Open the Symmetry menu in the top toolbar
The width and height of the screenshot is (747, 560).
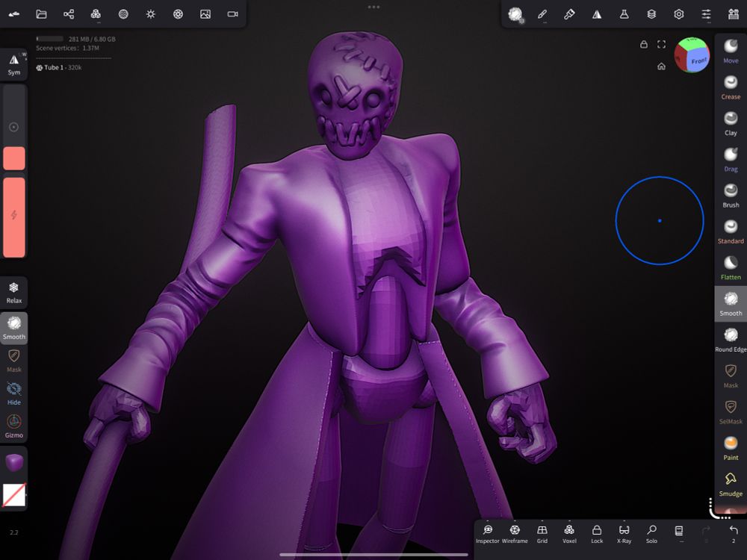point(596,14)
